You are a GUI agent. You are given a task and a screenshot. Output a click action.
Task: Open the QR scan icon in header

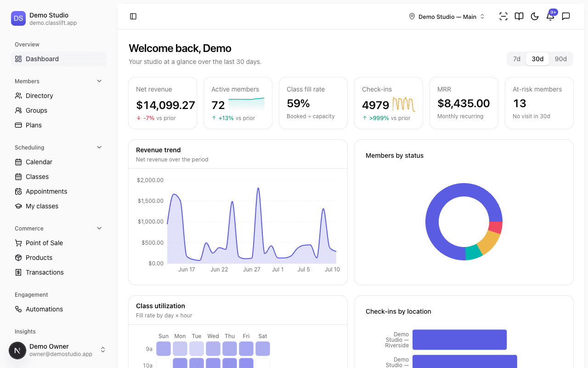(503, 17)
